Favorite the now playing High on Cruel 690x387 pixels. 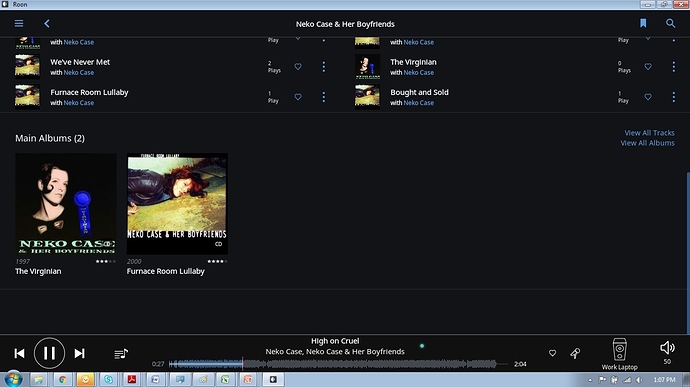pyautogui.click(x=552, y=353)
